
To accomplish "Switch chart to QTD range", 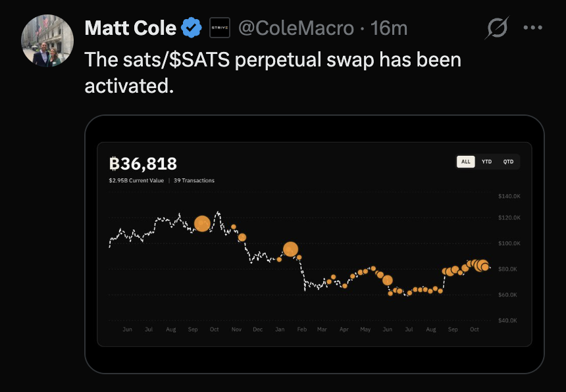I will point(508,162).
